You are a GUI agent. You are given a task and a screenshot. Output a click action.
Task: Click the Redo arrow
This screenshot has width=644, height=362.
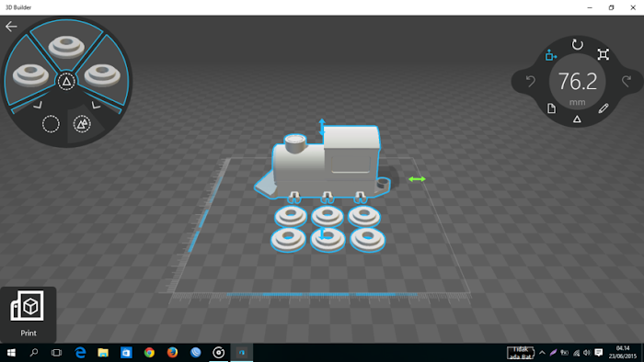[626, 81]
